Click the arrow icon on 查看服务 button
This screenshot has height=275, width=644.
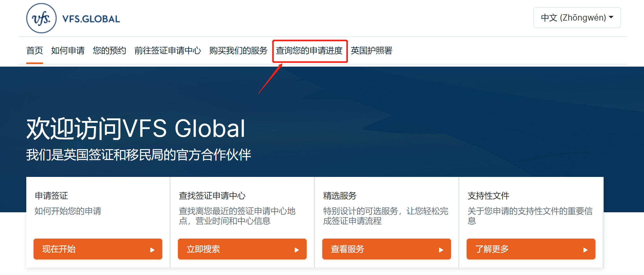tap(441, 249)
